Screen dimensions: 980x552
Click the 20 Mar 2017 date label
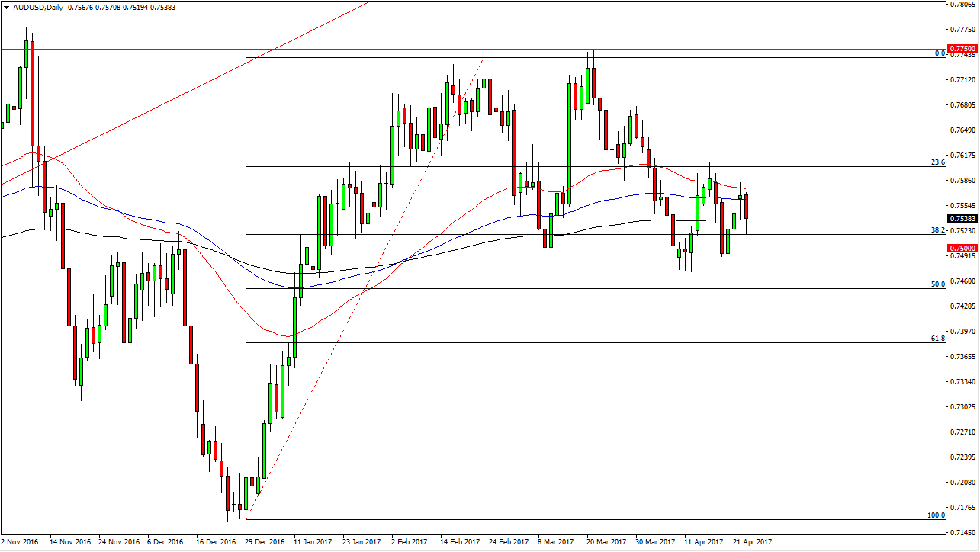click(x=608, y=542)
